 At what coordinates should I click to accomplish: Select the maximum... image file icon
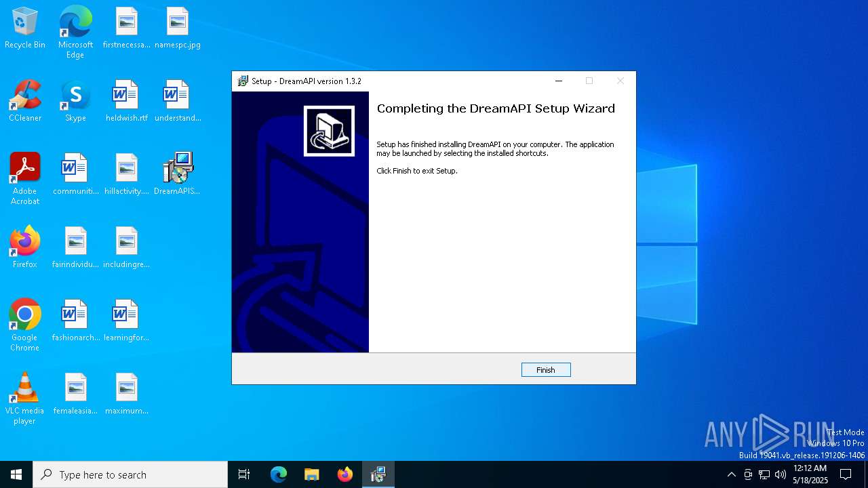(127, 394)
